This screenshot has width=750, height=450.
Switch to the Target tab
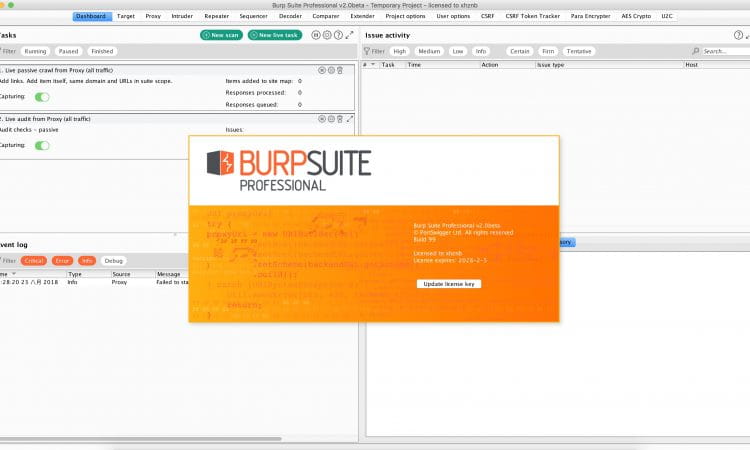[x=126, y=16]
